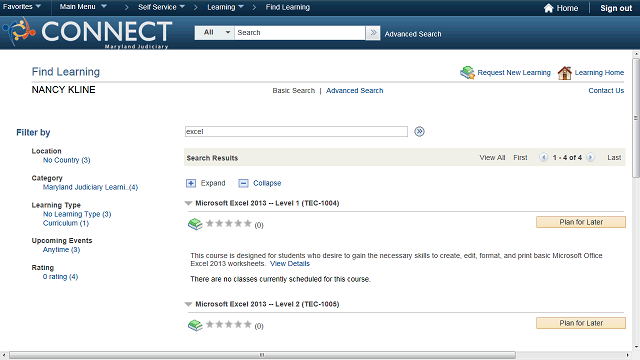
Task: Click the 1-4 of 4 results count
Action: tap(567, 158)
